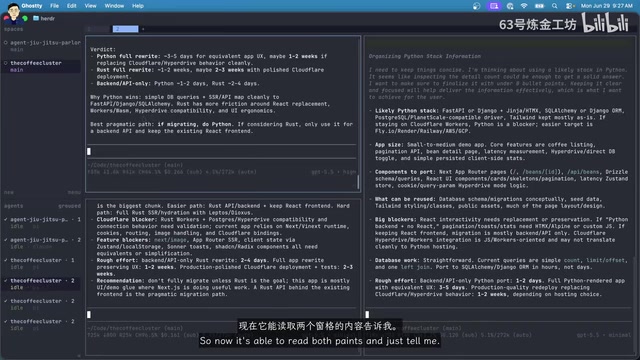The image size is (640, 360).
Task: Add a new tab with plus
Action: pos(143,29)
